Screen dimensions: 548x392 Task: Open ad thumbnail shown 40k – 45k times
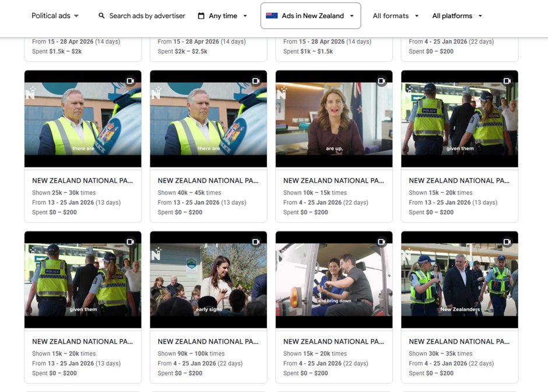(x=208, y=119)
